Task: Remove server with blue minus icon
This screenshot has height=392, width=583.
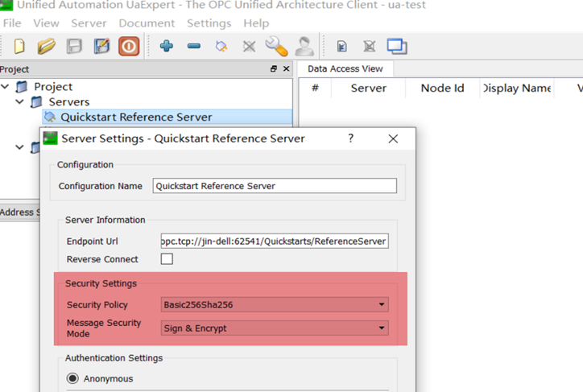Action: click(194, 46)
